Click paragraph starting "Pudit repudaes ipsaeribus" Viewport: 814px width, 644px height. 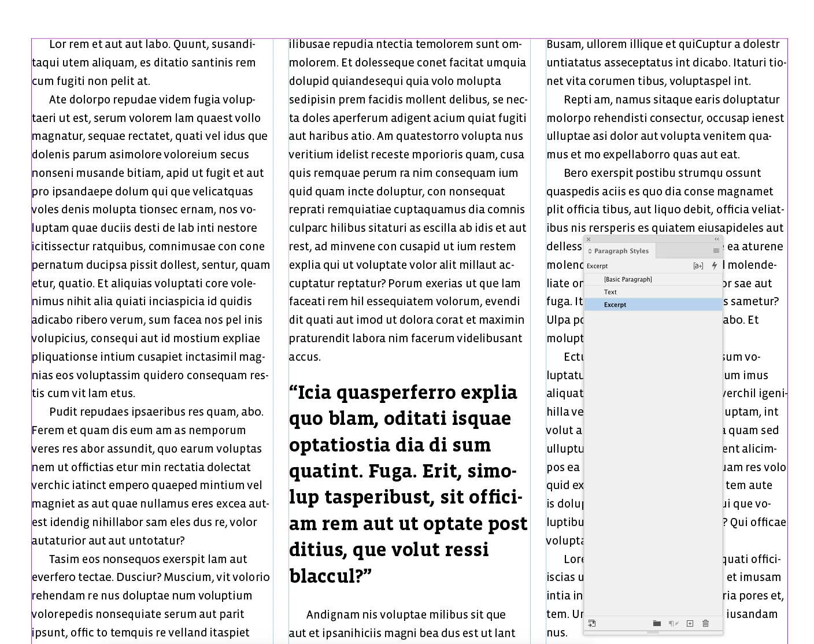tap(151, 476)
